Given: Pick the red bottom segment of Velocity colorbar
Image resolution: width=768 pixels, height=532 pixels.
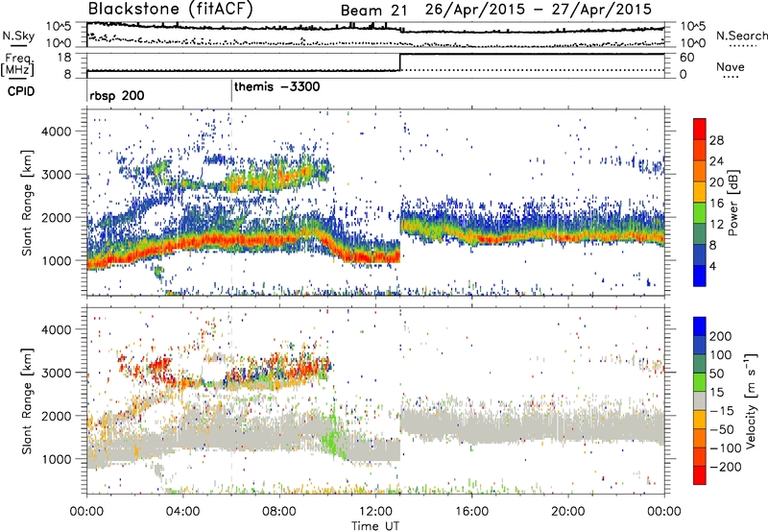Looking at the screenshot, I should pos(700,475).
